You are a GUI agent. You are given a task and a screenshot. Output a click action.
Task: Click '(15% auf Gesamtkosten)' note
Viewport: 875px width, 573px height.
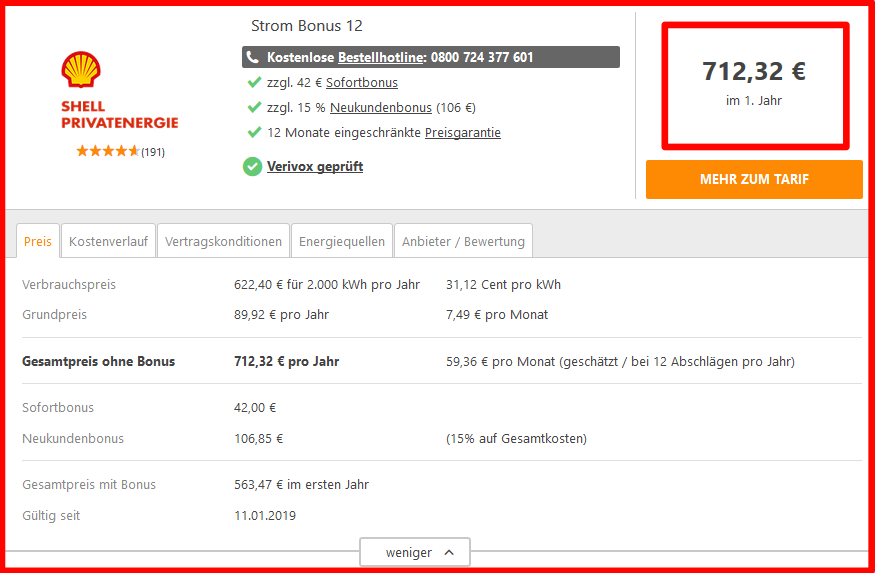[516, 439]
